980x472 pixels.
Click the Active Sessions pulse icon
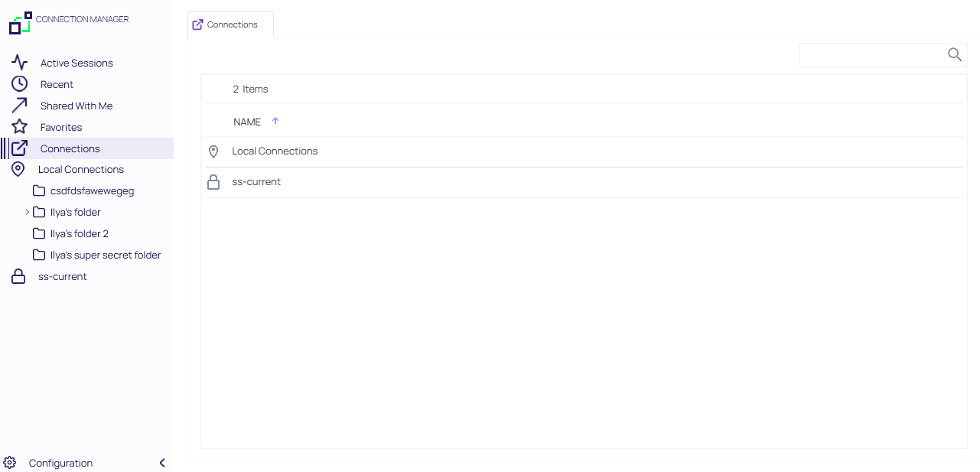[19, 63]
